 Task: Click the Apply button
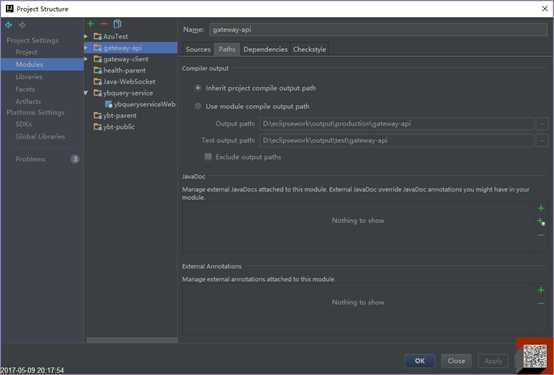click(x=493, y=361)
